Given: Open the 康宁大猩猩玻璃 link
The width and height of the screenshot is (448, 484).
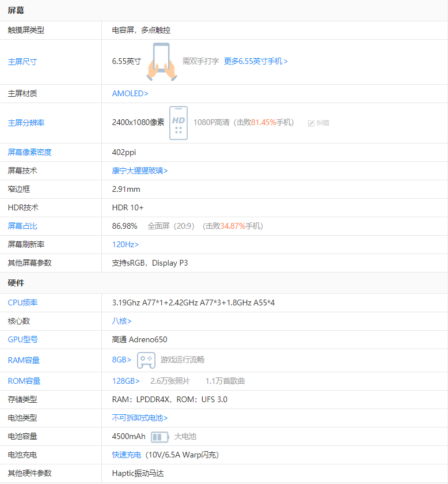Looking at the screenshot, I should (x=140, y=171).
